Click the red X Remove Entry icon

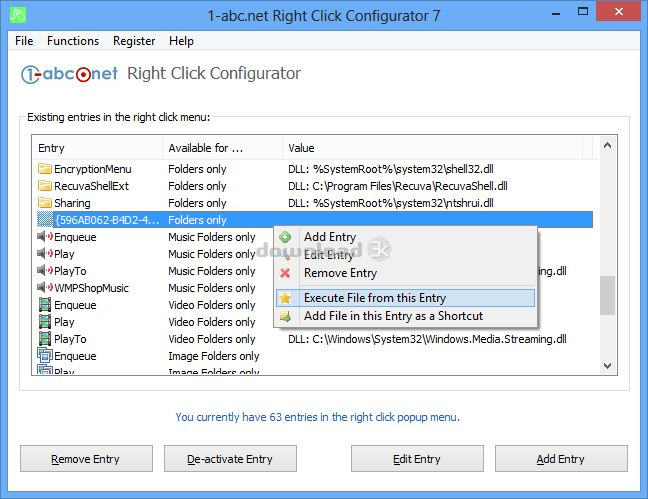(285, 273)
